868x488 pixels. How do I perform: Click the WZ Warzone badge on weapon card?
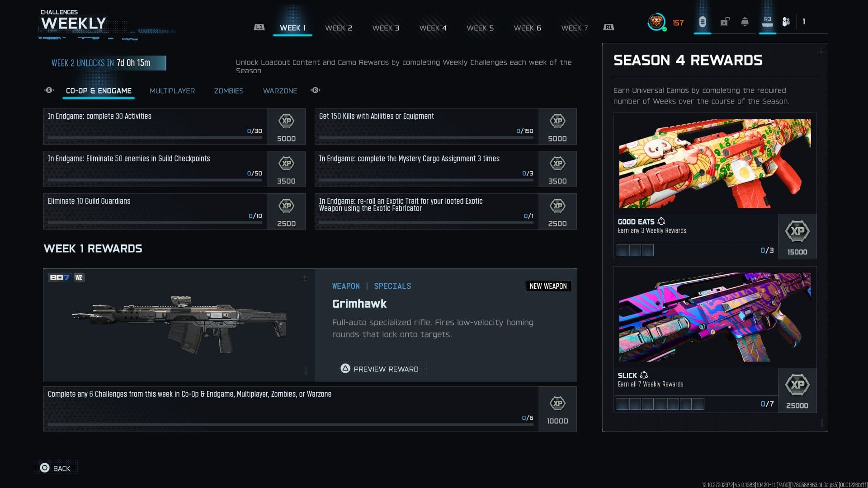click(x=79, y=277)
